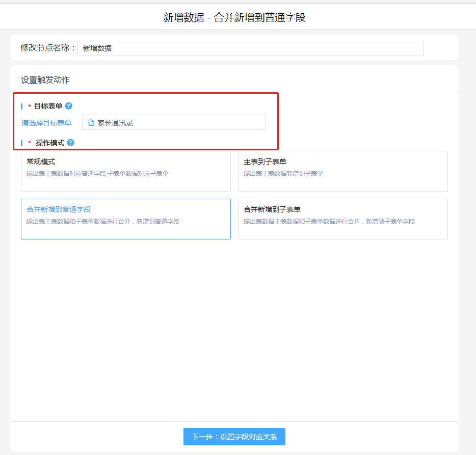Image resolution: width=476 pixels, height=455 pixels.
Task: Click the required 操作模式 label text
Action: (49, 143)
